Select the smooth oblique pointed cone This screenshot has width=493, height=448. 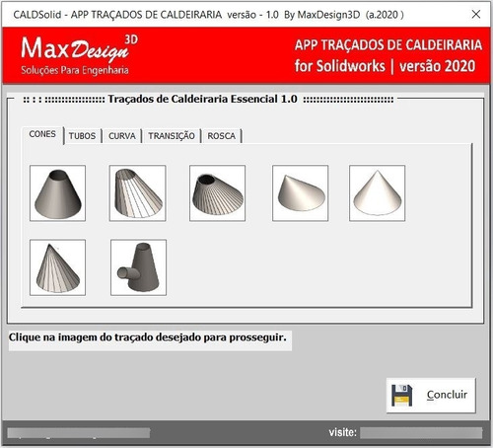(300, 193)
